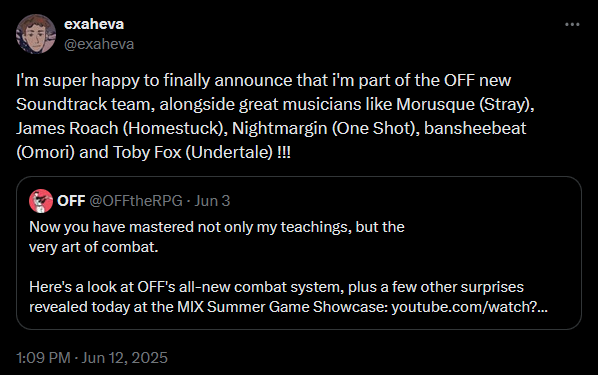The width and height of the screenshot is (598, 375).
Task: Open the @exaheva handle link
Action: click(x=99, y=44)
